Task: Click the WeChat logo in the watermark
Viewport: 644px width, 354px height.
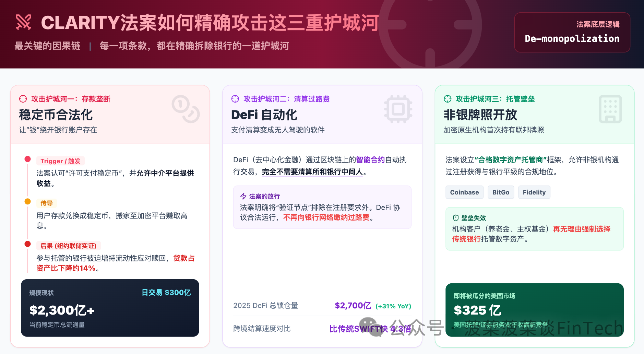Action: (371, 326)
